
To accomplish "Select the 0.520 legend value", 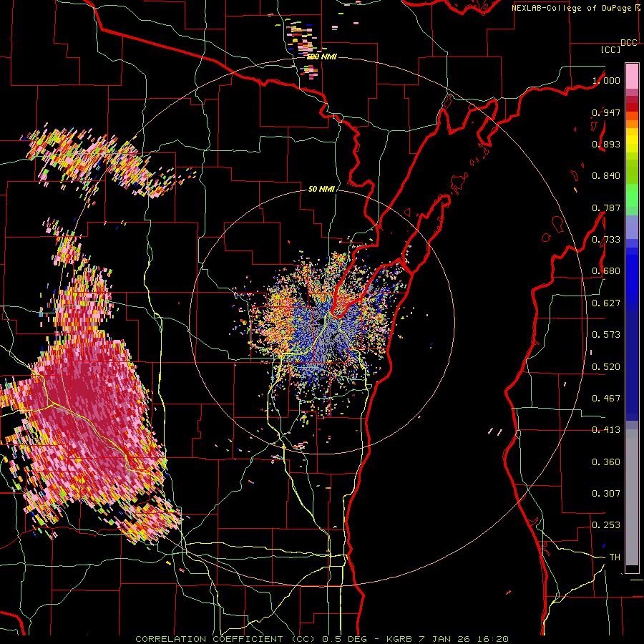I will pyautogui.click(x=606, y=367).
